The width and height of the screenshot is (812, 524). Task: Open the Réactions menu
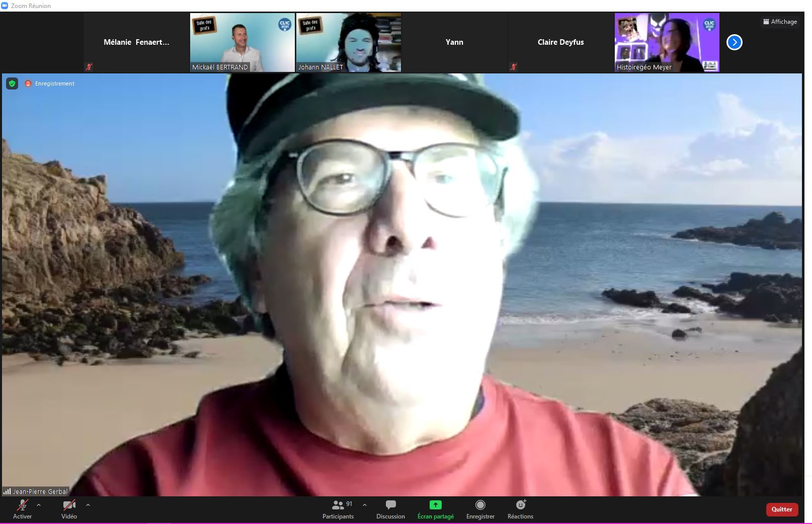coord(520,509)
